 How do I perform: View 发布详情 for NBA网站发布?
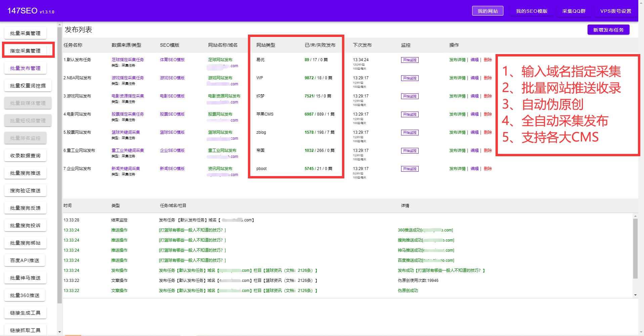point(457,78)
